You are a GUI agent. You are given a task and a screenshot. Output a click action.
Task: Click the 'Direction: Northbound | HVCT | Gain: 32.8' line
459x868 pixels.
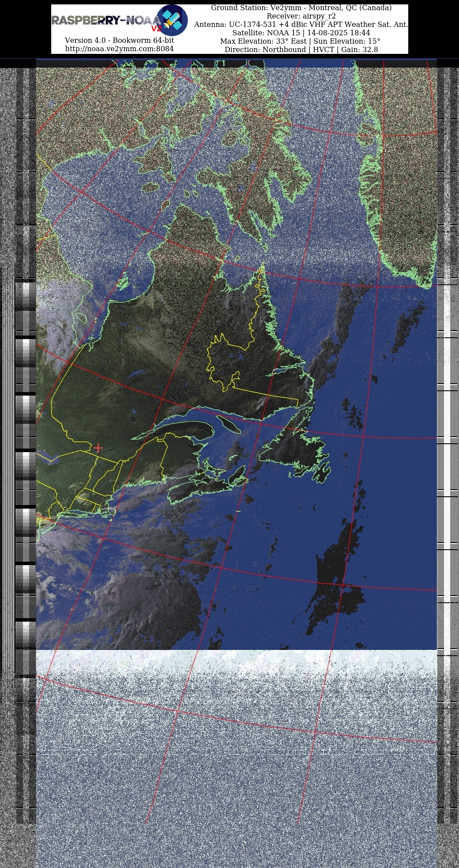click(301, 49)
